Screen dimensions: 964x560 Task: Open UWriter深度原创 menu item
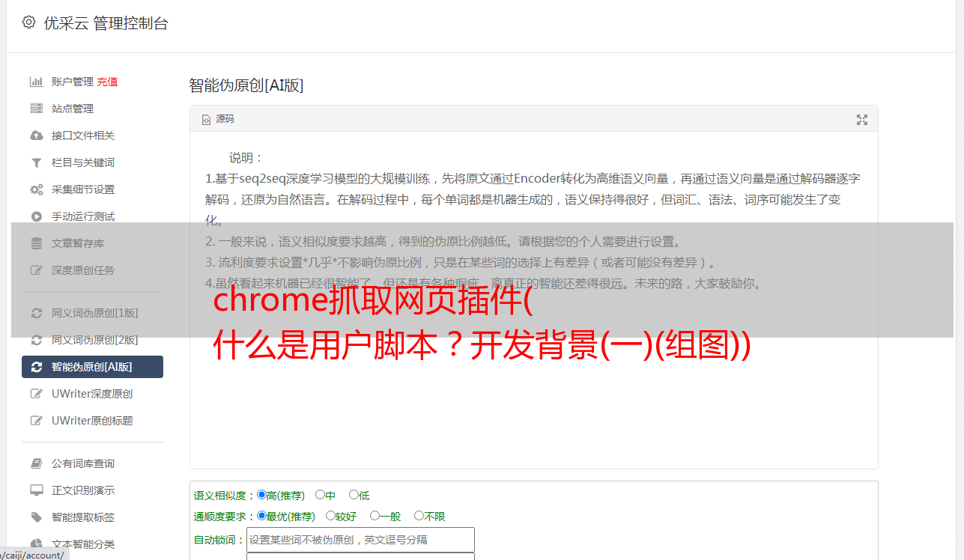click(x=92, y=394)
